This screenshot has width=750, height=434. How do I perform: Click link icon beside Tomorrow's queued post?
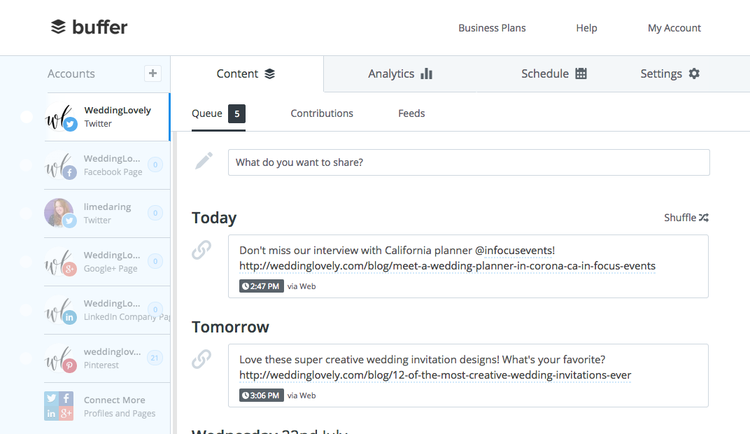point(201,359)
